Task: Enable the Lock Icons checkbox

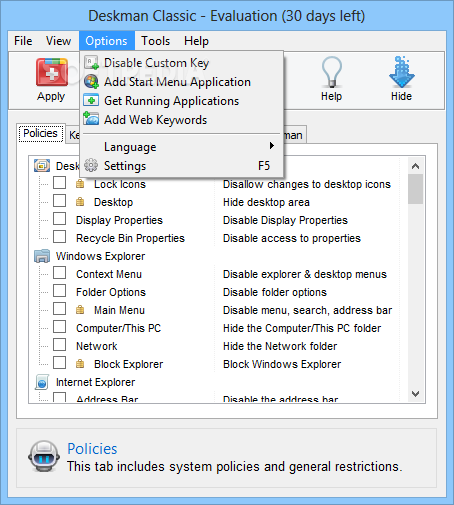Action: click(59, 183)
